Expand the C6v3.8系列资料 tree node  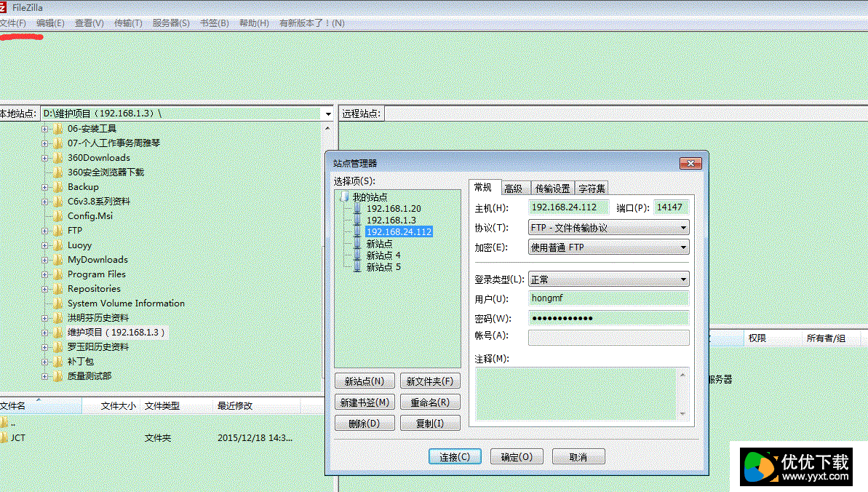coord(45,202)
